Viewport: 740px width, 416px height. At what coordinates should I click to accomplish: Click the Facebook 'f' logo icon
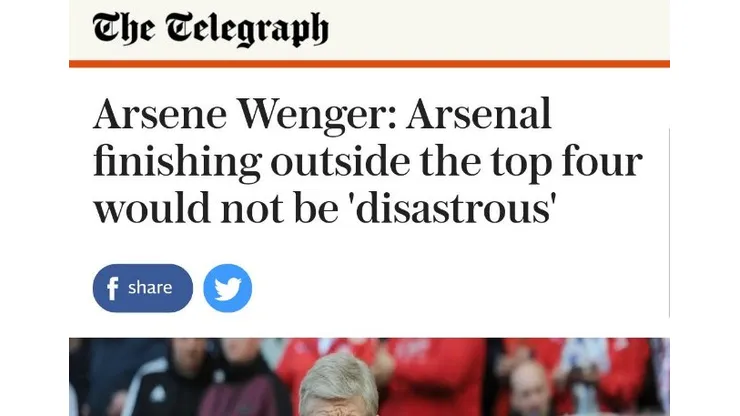pos(112,289)
